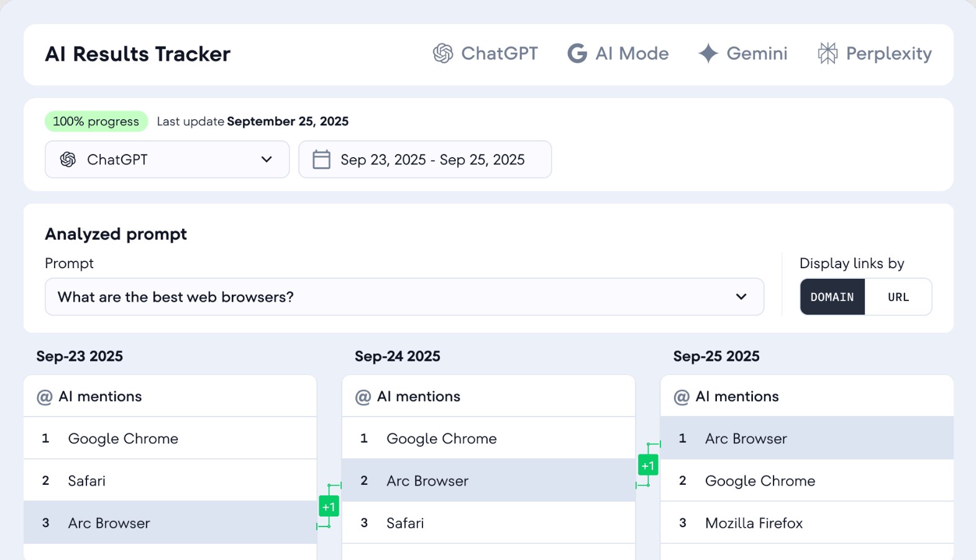Screen dimensions: 976x560
Task: Click the calendar icon in date range
Action: coord(321,160)
